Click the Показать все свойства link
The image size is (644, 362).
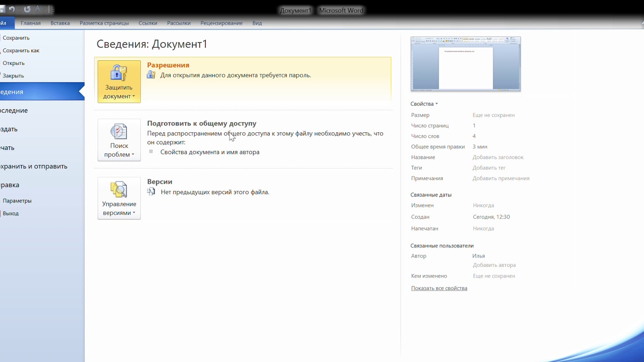pyautogui.click(x=439, y=288)
